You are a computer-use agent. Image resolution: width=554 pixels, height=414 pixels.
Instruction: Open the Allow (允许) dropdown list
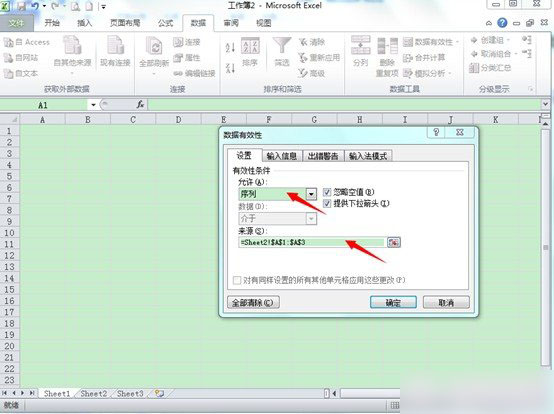[311, 194]
